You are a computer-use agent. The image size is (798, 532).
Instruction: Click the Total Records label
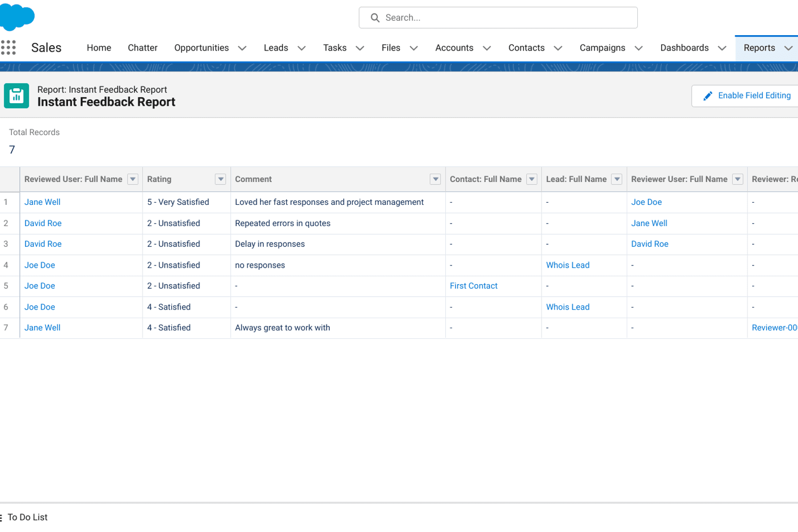point(34,132)
